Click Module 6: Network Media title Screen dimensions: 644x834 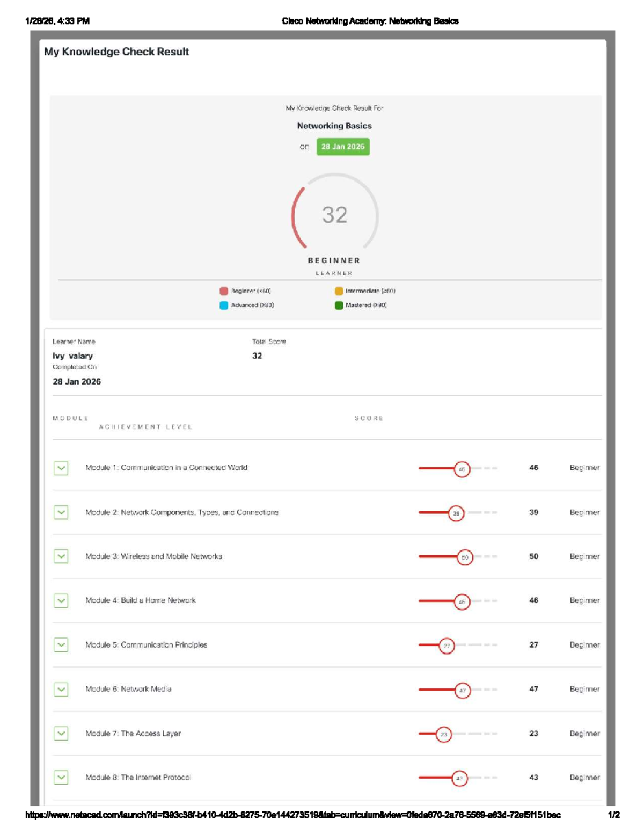pyautogui.click(x=128, y=689)
